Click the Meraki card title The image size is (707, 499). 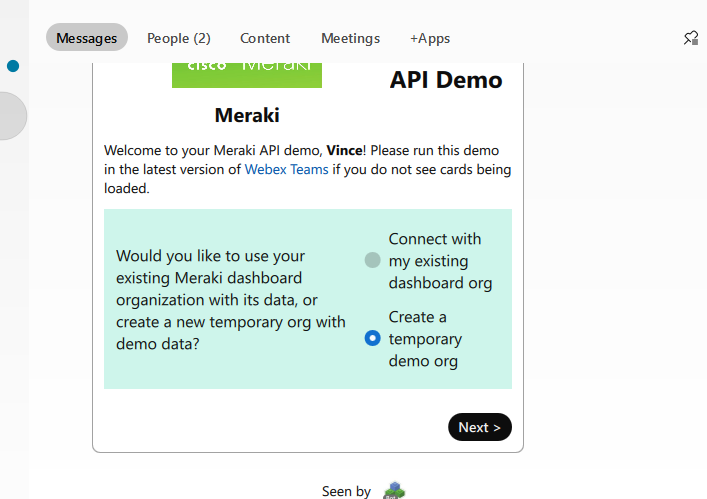pyautogui.click(x=247, y=115)
